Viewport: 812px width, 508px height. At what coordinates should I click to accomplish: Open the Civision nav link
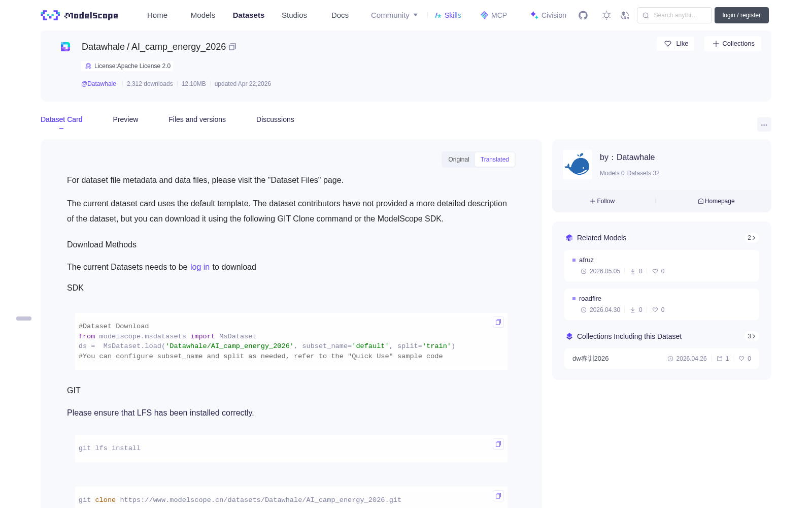(548, 15)
